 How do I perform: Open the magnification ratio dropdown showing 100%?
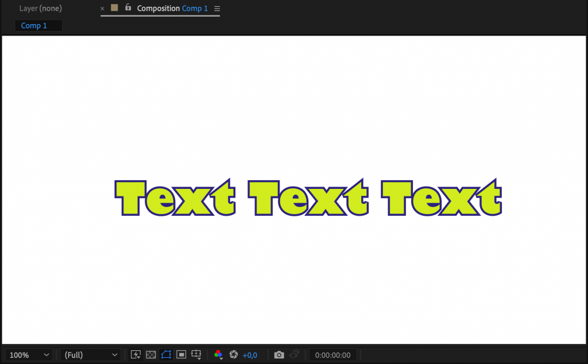pos(28,354)
